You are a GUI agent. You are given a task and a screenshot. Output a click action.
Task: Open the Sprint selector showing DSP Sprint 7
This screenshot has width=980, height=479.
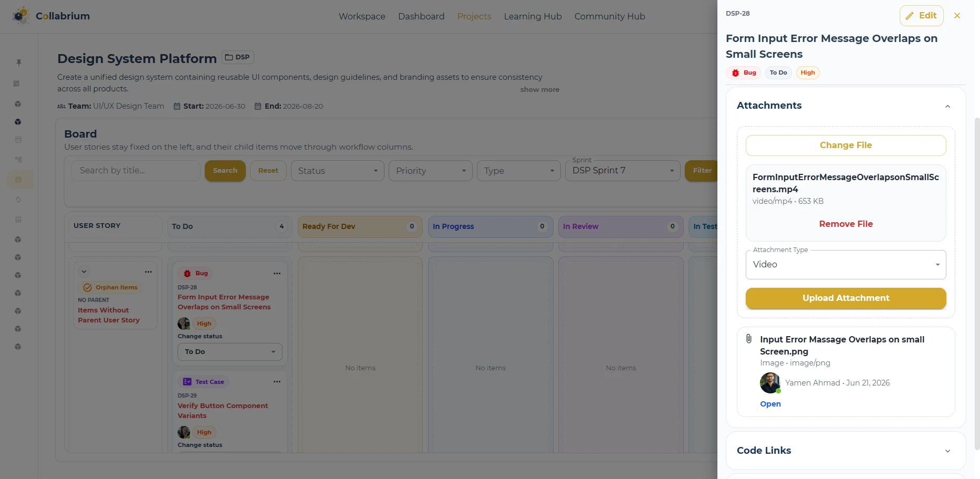[x=623, y=171]
